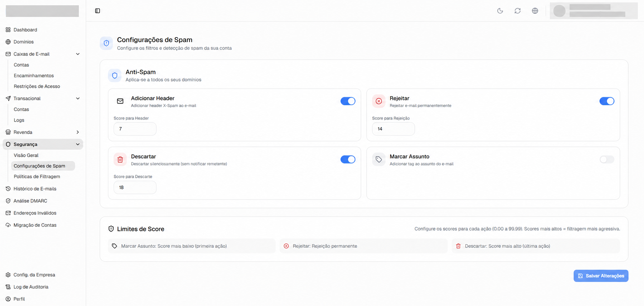Open Logs under Transacional
The height and width of the screenshot is (306, 644).
click(x=19, y=120)
